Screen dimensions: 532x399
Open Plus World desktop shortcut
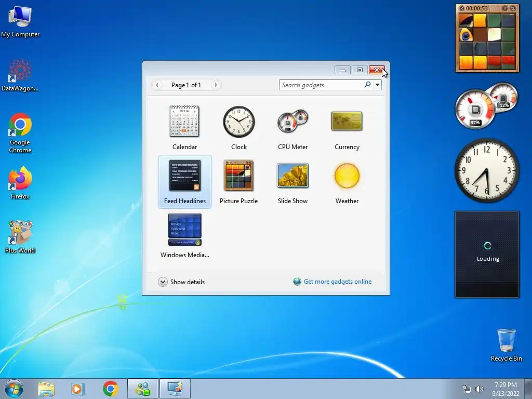click(20, 236)
